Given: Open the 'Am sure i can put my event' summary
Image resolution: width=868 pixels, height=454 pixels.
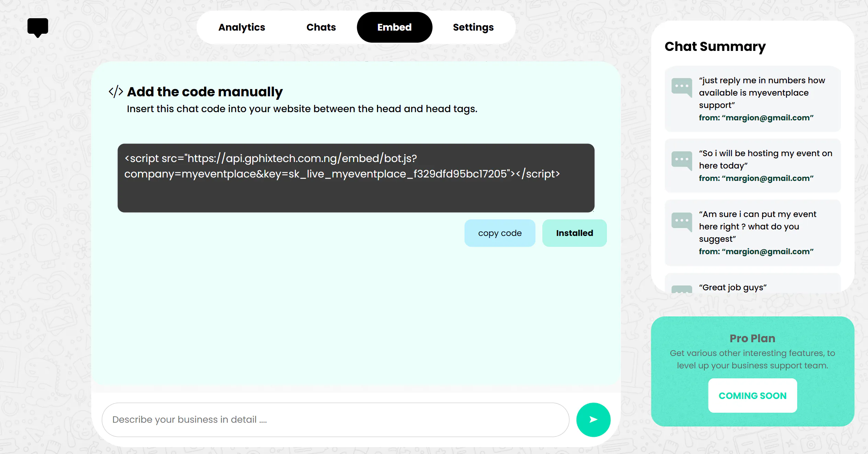Looking at the screenshot, I should [x=753, y=233].
